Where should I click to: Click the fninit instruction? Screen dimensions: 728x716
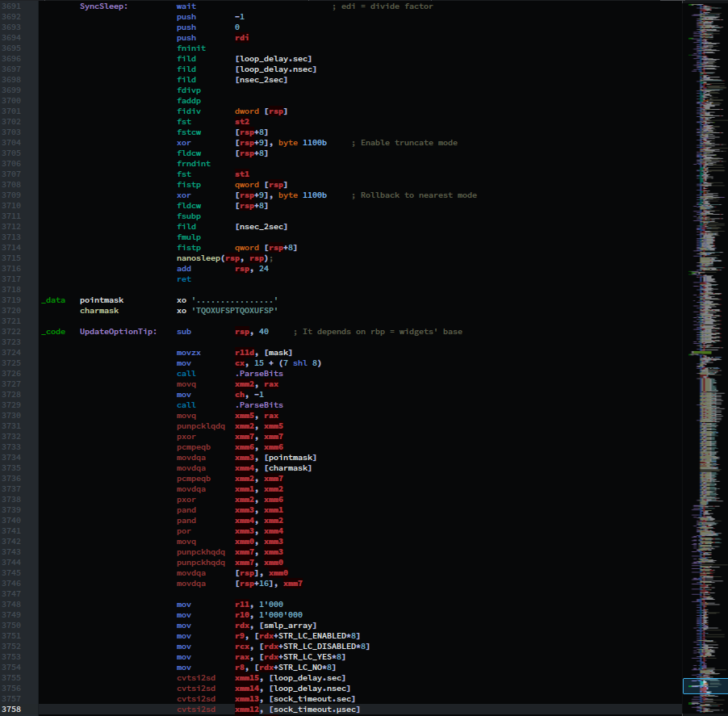[191, 48]
